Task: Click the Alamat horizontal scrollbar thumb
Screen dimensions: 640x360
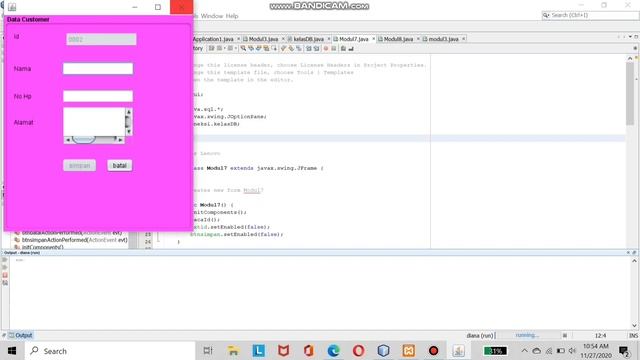Action: point(84,140)
